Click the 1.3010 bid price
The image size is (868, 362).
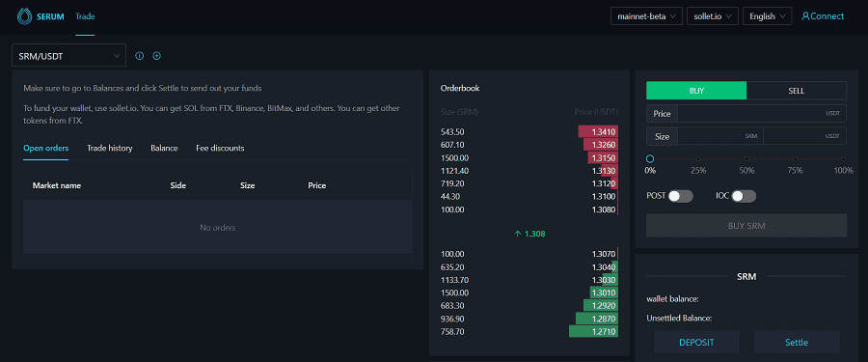tap(603, 292)
